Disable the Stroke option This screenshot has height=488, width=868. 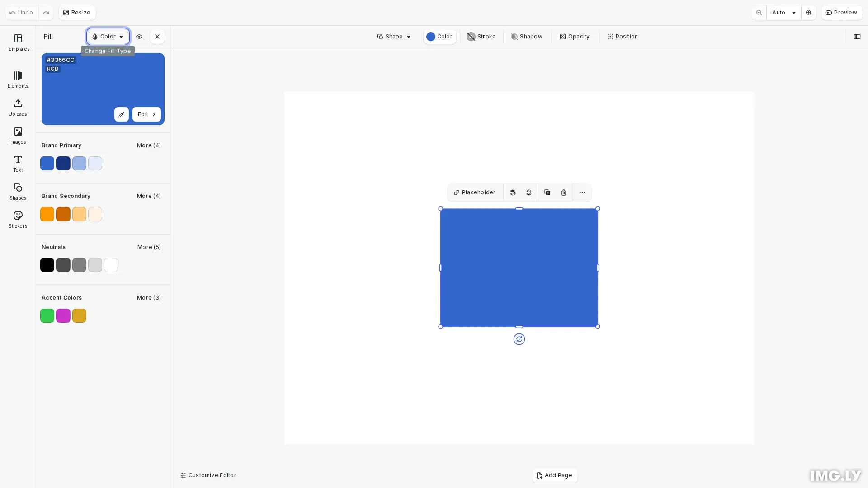pyautogui.click(x=481, y=36)
